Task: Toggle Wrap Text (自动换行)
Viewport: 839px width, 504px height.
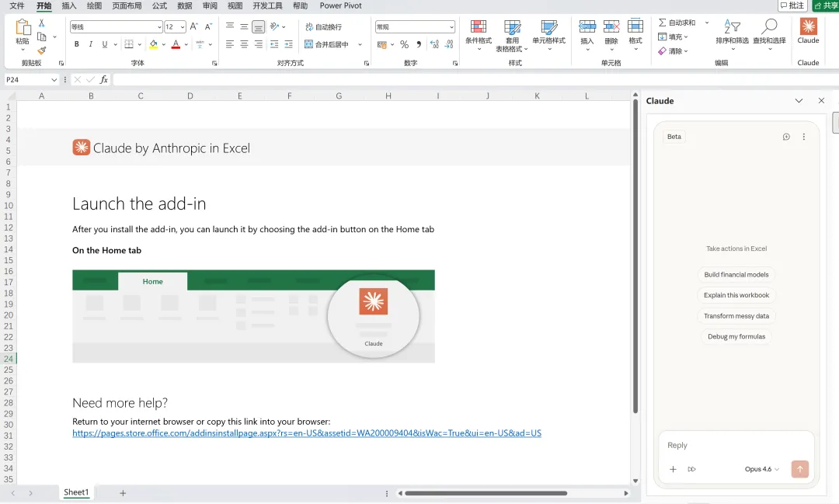Action: coord(323,26)
